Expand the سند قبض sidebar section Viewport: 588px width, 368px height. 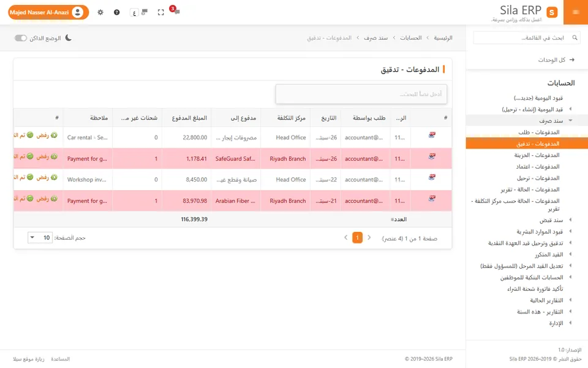coord(570,220)
